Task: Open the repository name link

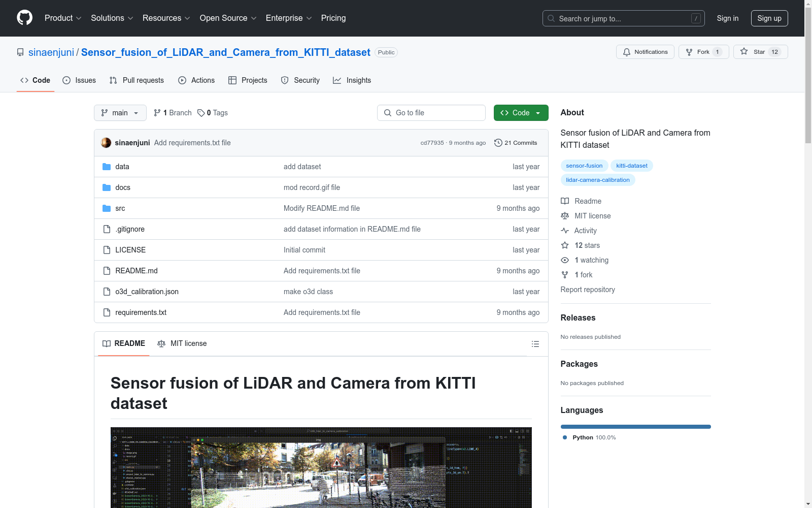Action: pyautogui.click(x=226, y=52)
